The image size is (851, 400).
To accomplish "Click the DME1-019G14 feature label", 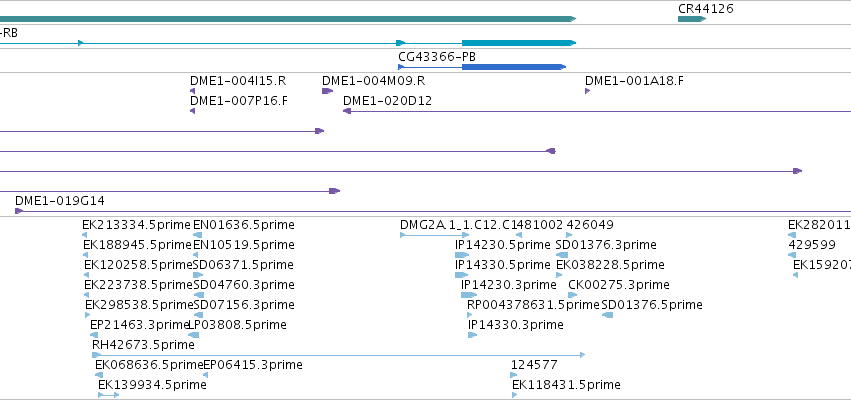I will pos(60,201).
